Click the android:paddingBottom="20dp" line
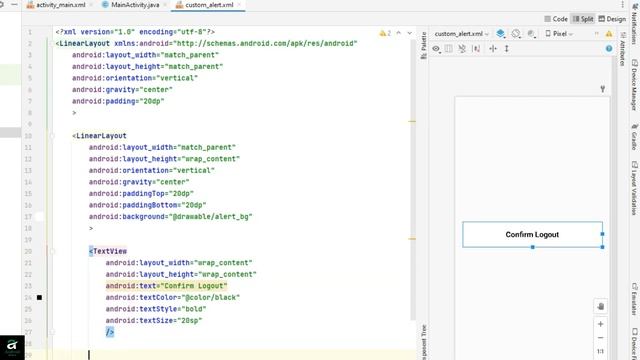The width and height of the screenshot is (640, 360). point(147,205)
